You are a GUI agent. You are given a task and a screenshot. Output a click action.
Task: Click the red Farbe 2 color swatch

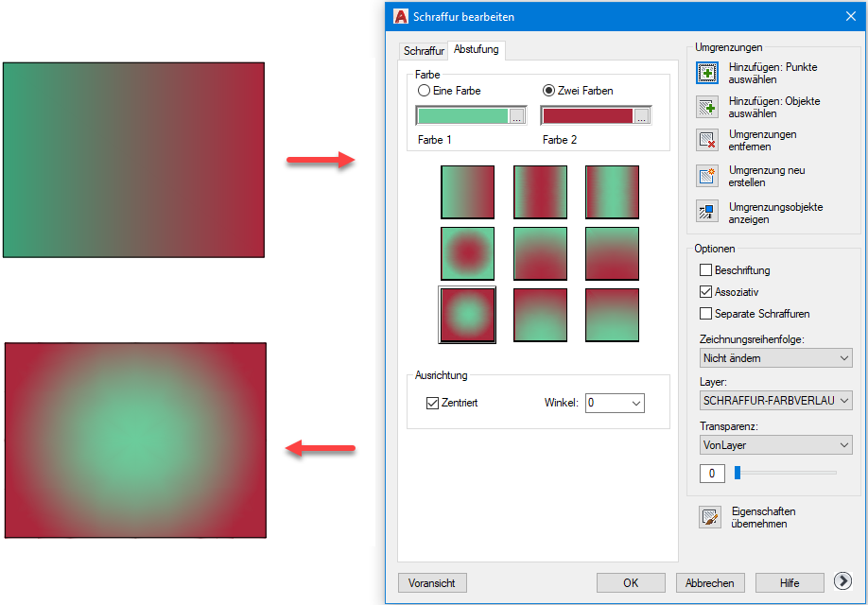click(587, 116)
